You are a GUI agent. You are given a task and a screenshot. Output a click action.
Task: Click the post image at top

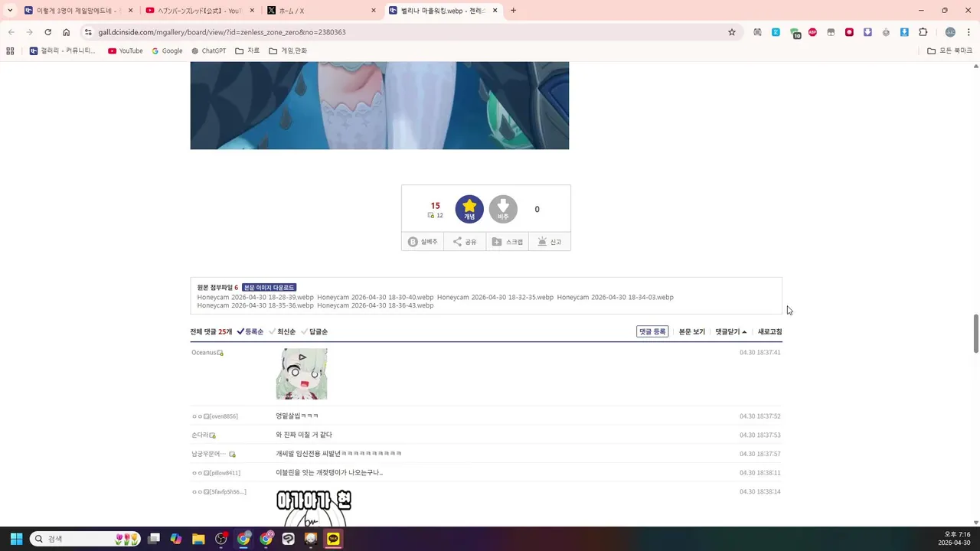380,106
